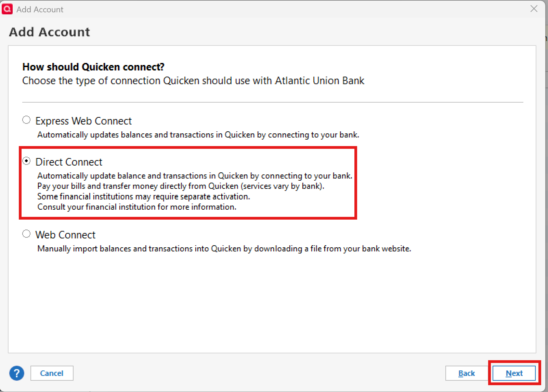548x392 pixels.
Task: Cancel adding the account
Action: (x=52, y=373)
